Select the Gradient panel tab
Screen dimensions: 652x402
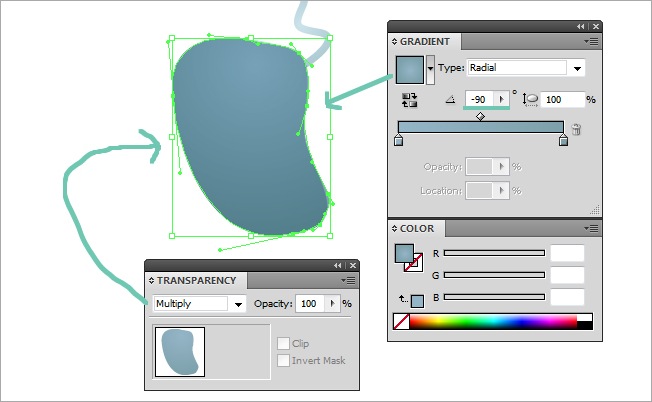point(424,42)
